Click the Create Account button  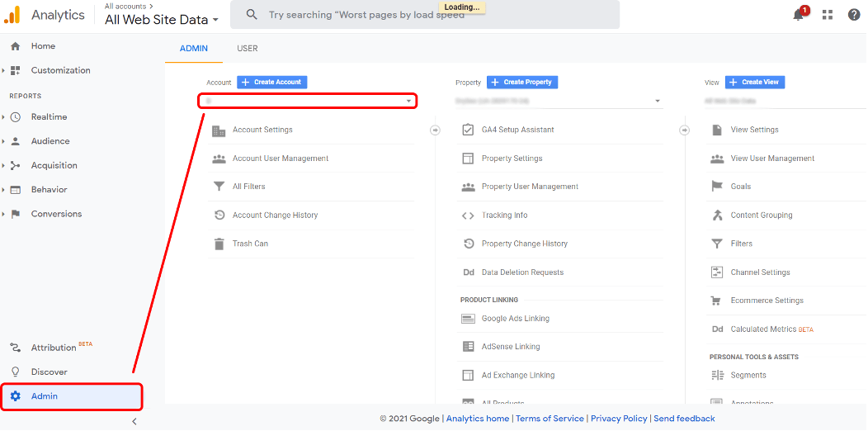271,82
